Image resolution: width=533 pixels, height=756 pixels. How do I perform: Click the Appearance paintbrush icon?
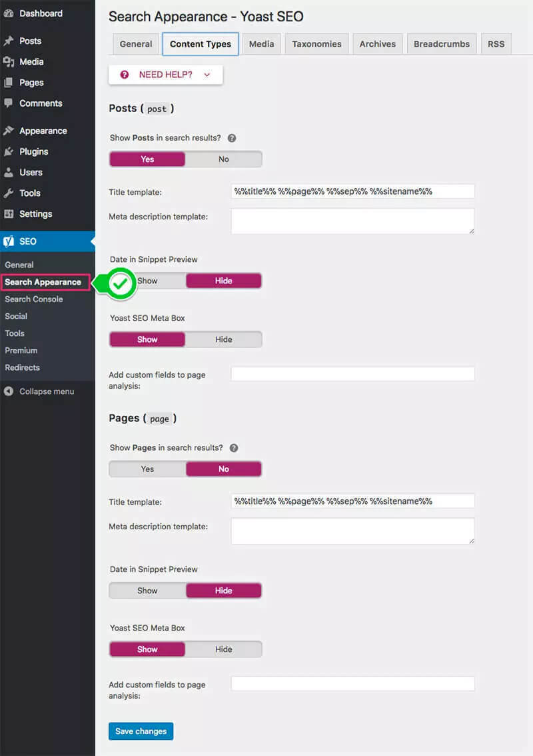[x=9, y=131]
